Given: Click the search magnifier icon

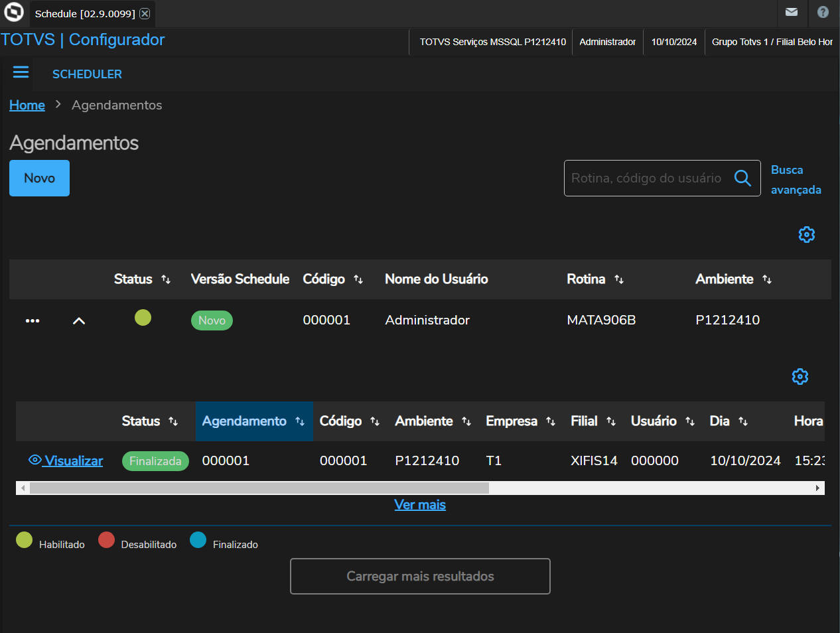Looking at the screenshot, I should click(742, 178).
